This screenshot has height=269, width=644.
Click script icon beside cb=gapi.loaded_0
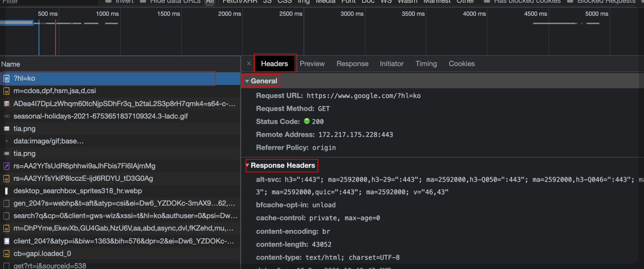tap(6, 254)
